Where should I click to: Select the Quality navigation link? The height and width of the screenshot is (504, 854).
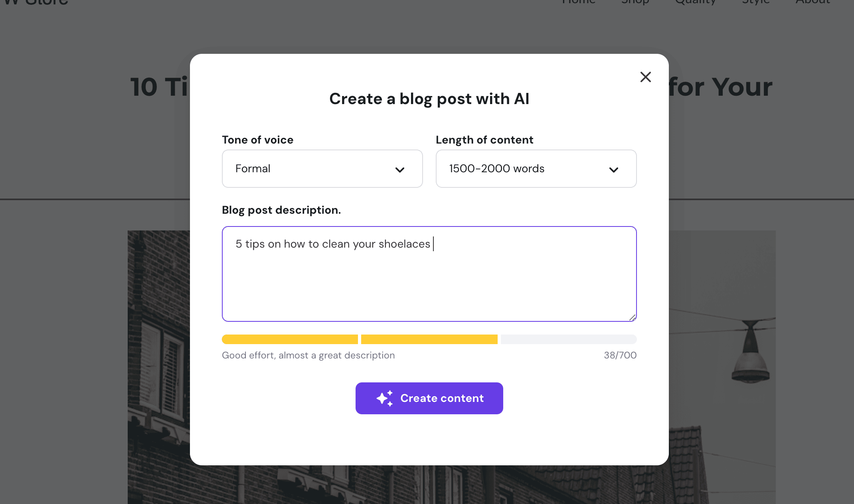pos(696,3)
